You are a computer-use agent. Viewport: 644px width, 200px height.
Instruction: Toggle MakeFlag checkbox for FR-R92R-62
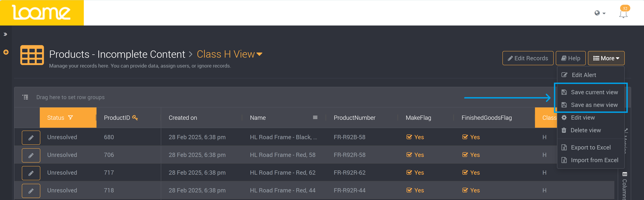[409, 172]
